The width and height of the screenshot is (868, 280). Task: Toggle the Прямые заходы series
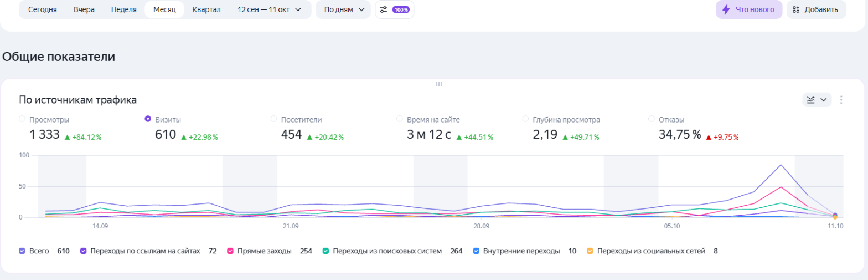230,251
